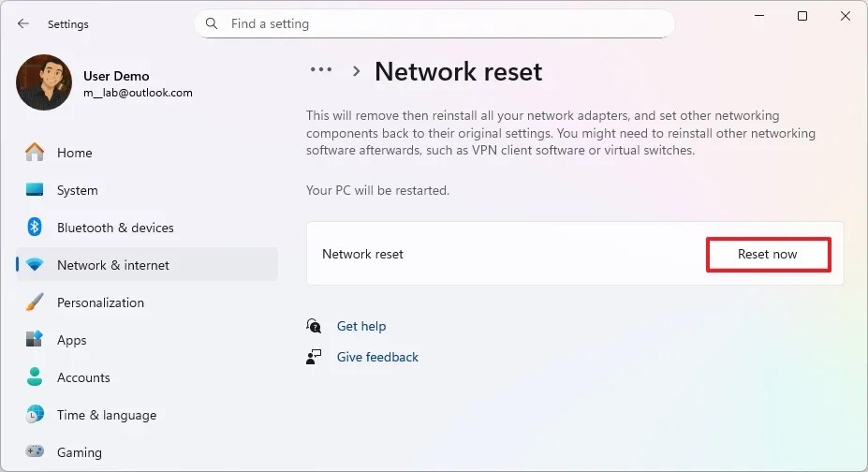Expand the breadcrumb ellipsis menu
The height and width of the screenshot is (472, 868).
pyautogui.click(x=321, y=70)
